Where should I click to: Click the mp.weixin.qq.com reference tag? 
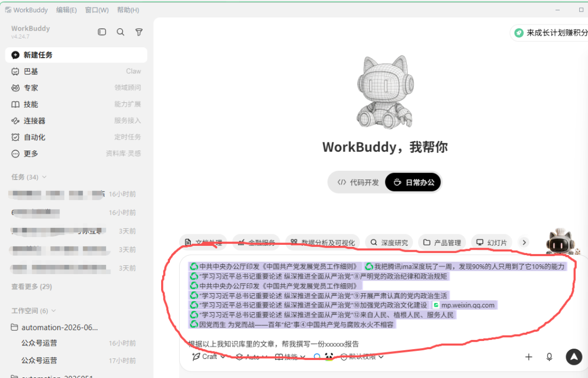coord(464,305)
